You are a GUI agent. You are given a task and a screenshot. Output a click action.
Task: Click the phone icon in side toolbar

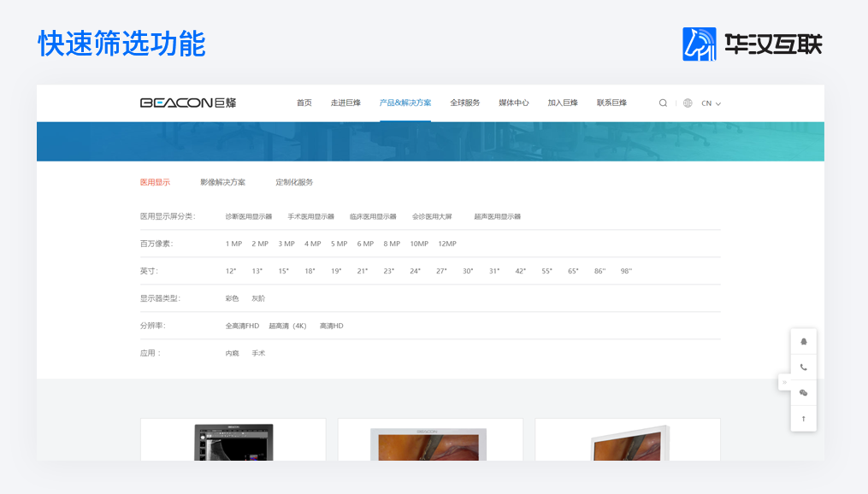(804, 368)
